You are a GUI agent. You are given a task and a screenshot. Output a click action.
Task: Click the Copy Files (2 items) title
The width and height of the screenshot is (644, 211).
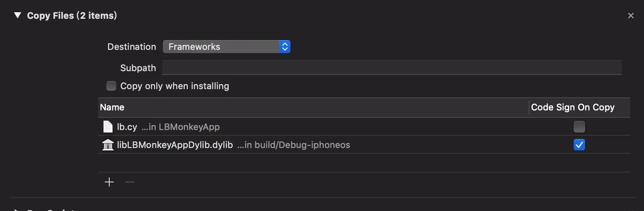(x=72, y=16)
